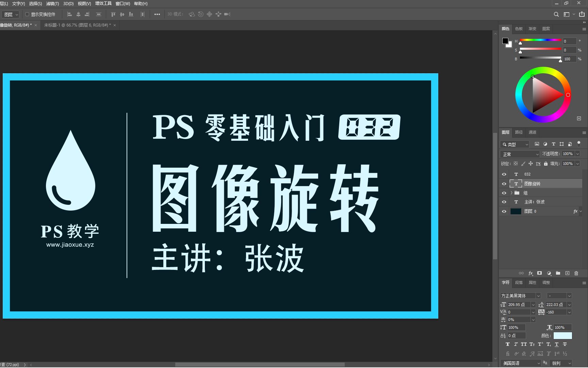Viewport: 588px width, 368px height.
Task: Click the Add layer mask icon
Action: pos(539,273)
